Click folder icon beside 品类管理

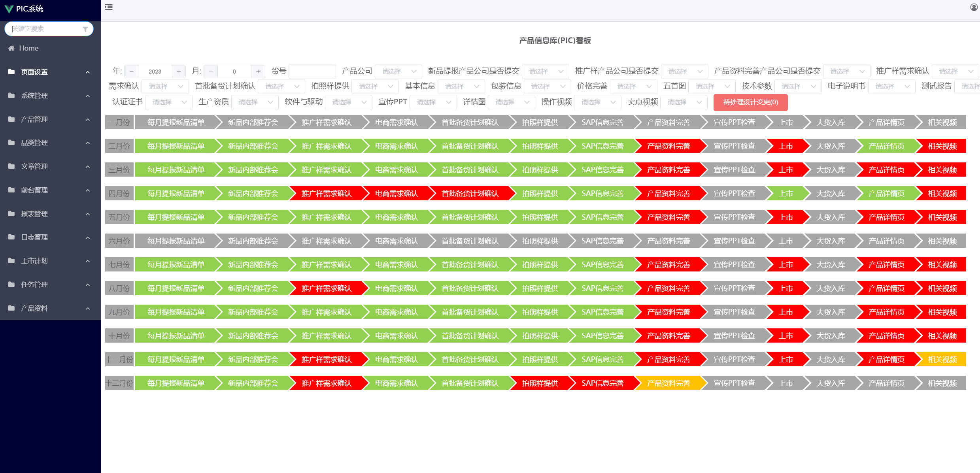(x=11, y=143)
